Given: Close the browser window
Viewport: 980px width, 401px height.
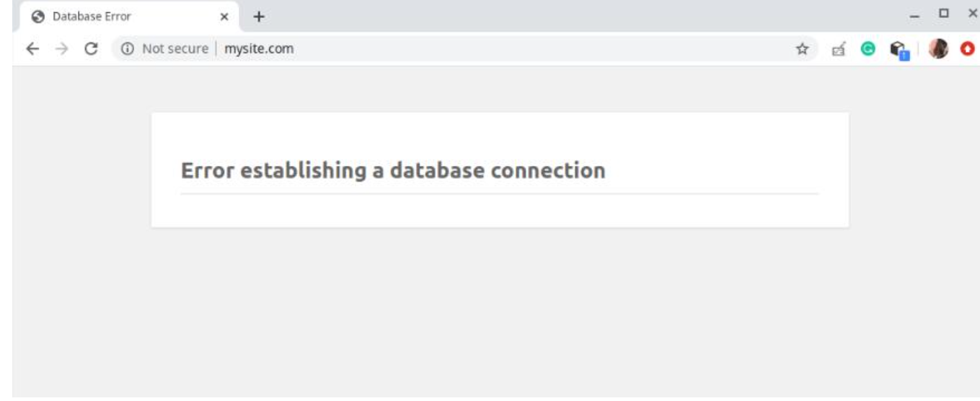Looking at the screenshot, I should [971, 13].
